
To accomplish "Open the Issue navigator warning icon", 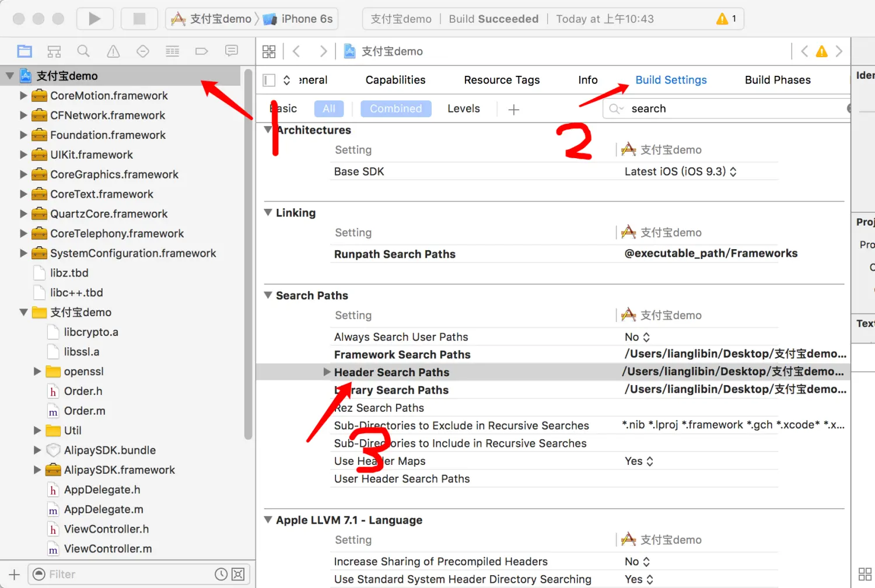I will tap(113, 51).
